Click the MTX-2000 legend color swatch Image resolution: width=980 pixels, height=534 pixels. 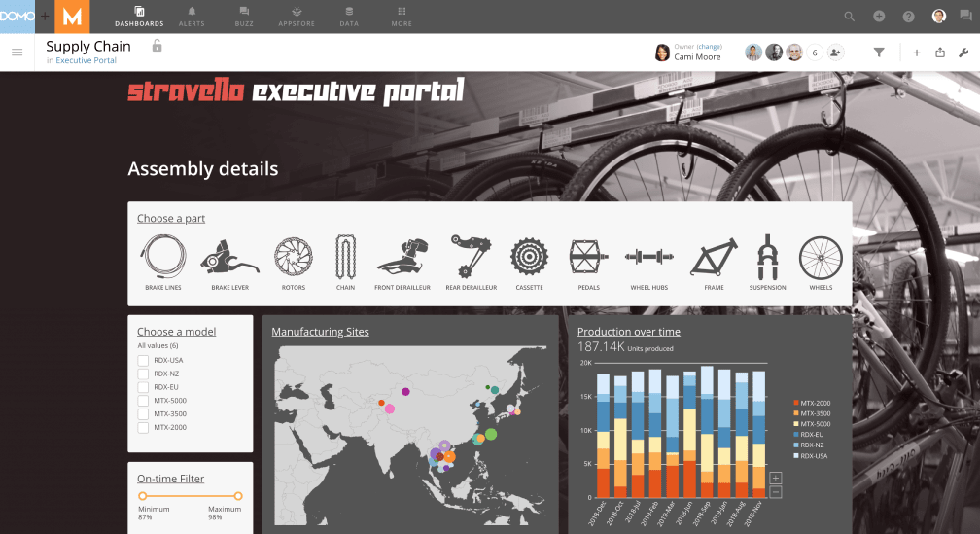click(x=795, y=404)
